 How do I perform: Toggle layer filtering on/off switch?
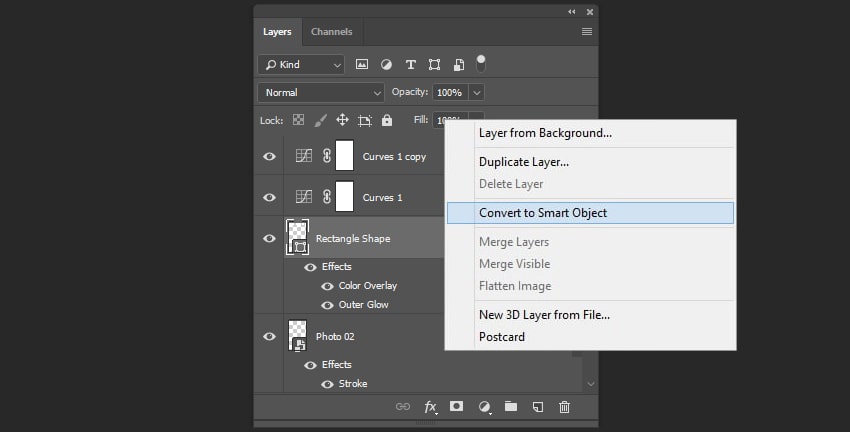click(x=481, y=63)
